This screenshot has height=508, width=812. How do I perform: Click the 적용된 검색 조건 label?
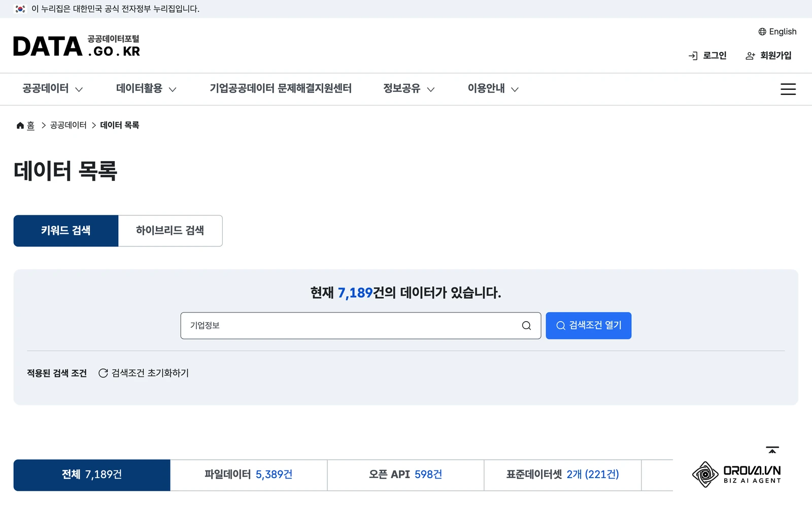(x=57, y=373)
